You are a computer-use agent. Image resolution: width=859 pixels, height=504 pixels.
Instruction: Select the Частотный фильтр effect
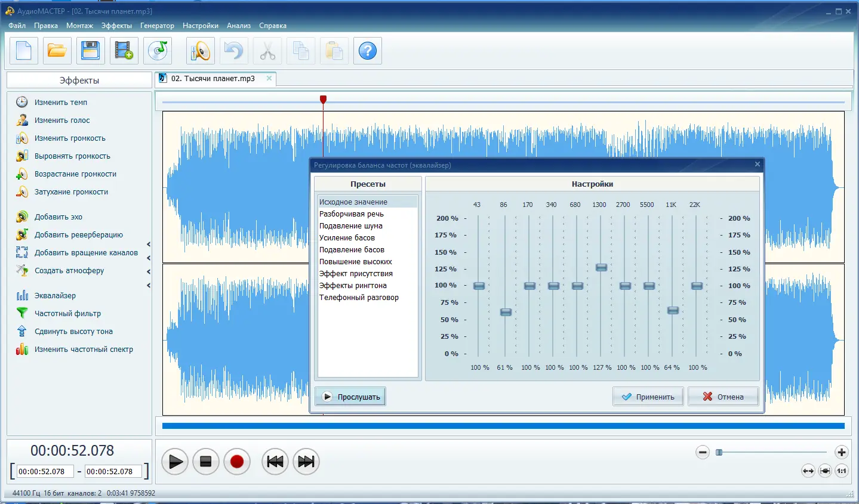click(67, 314)
